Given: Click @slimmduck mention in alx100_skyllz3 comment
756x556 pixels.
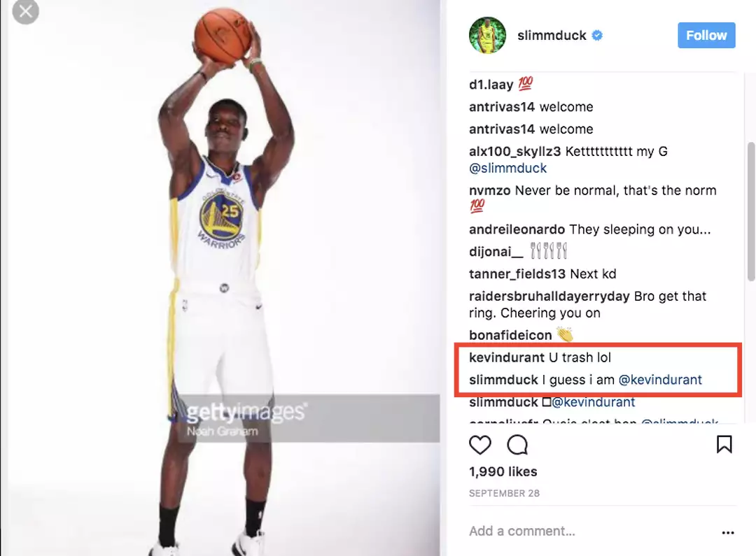Looking at the screenshot, I should coord(508,169).
